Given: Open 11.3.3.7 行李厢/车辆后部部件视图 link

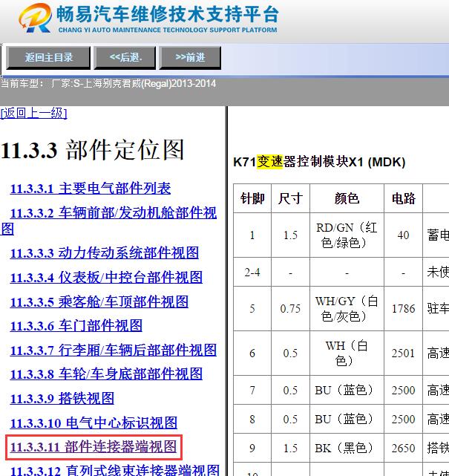Looking at the screenshot, I should (114, 351).
